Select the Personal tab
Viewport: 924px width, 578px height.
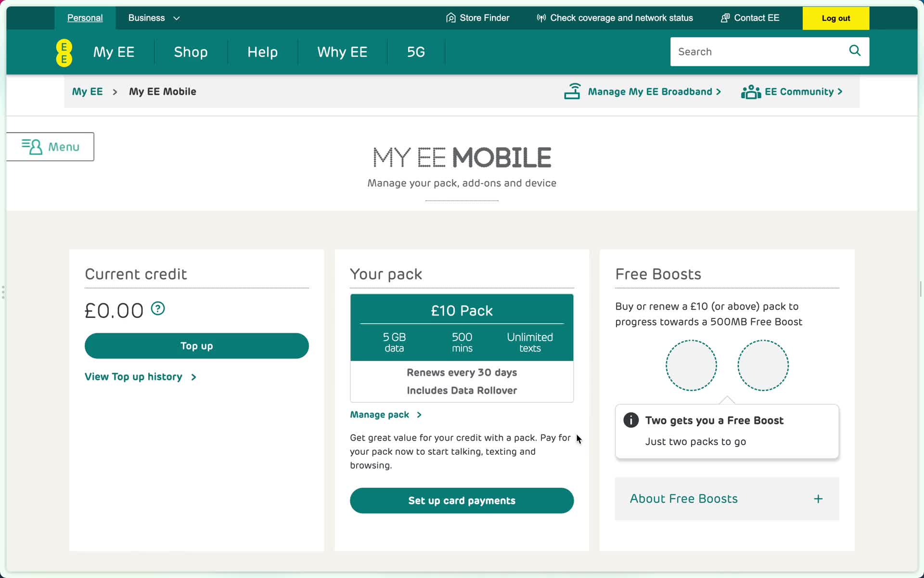point(85,18)
